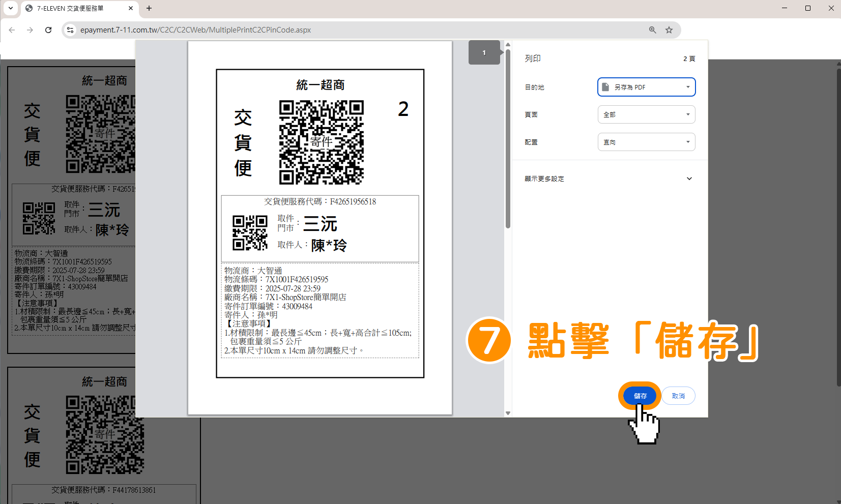The height and width of the screenshot is (504, 841).
Task: Click the browser forward arrow
Action: 30,30
